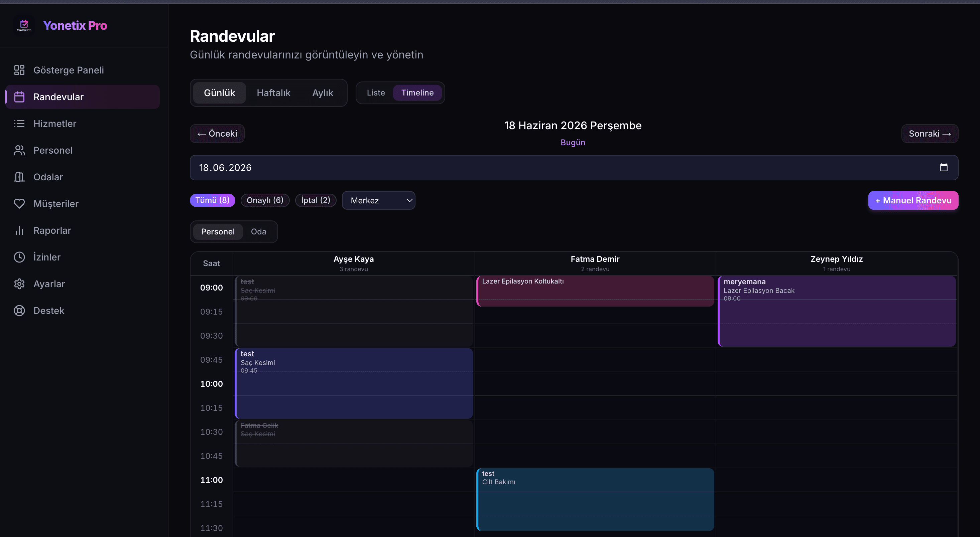Open Ayarlar settings page
The width and height of the screenshot is (980, 537).
click(x=83, y=284)
